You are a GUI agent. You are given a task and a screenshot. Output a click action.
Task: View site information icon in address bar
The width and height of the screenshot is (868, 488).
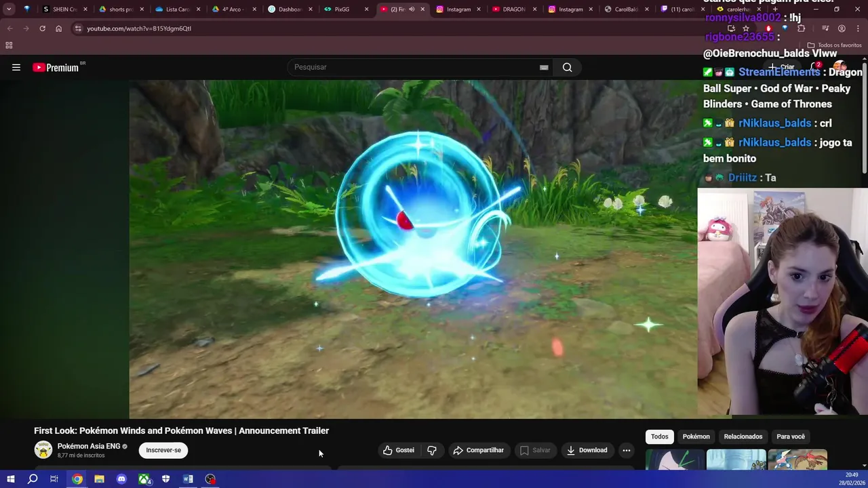tap(78, 28)
